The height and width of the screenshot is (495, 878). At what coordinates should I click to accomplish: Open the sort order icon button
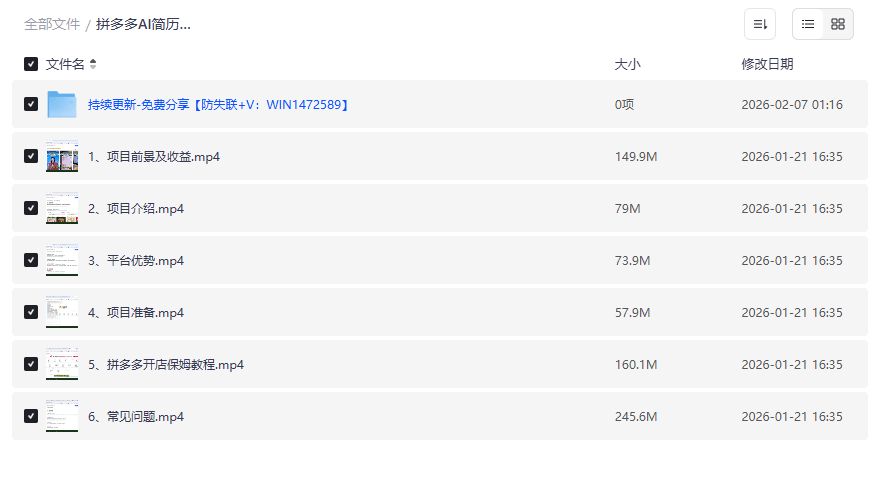click(760, 24)
